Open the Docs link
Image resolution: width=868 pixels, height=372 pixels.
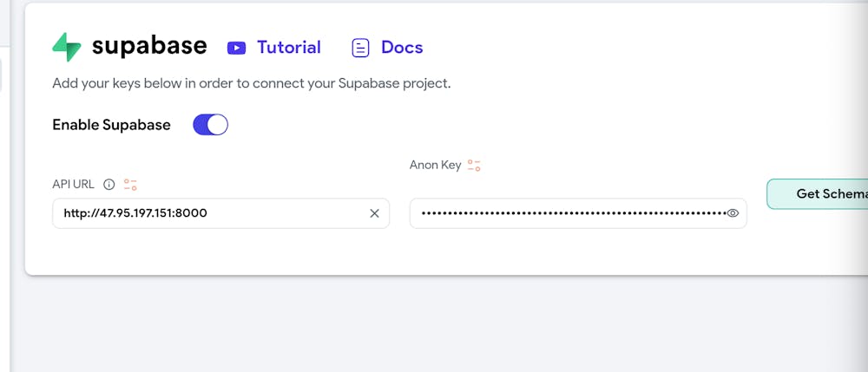coord(402,48)
